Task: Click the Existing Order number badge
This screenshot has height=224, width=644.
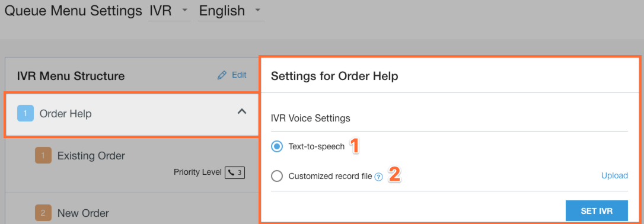Action: tap(43, 155)
